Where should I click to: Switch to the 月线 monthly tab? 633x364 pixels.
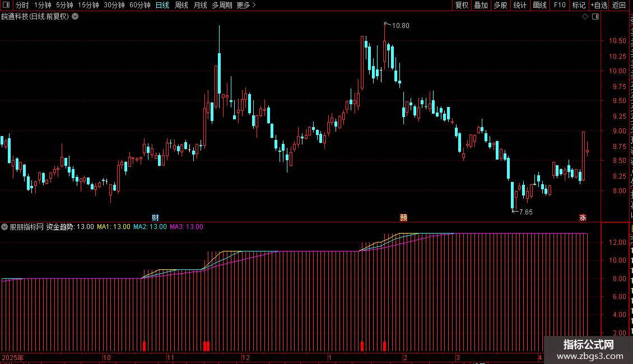[x=200, y=5]
